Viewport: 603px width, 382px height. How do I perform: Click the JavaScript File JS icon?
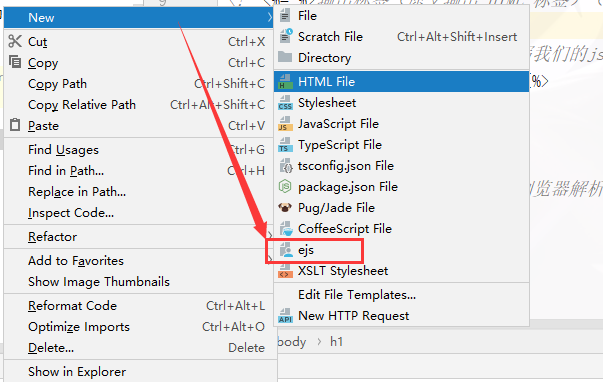coord(285,124)
